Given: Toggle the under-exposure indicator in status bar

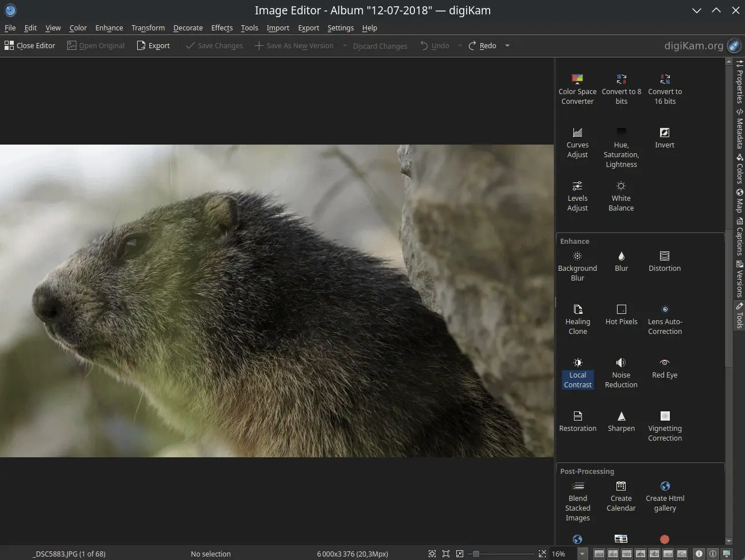Looking at the screenshot, I should click(x=699, y=554).
